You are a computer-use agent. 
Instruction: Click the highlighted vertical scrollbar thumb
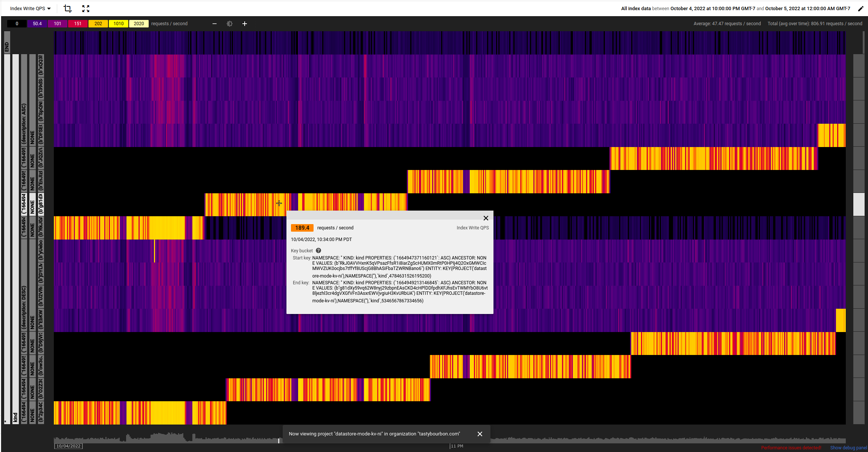click(x=859, y=204)
